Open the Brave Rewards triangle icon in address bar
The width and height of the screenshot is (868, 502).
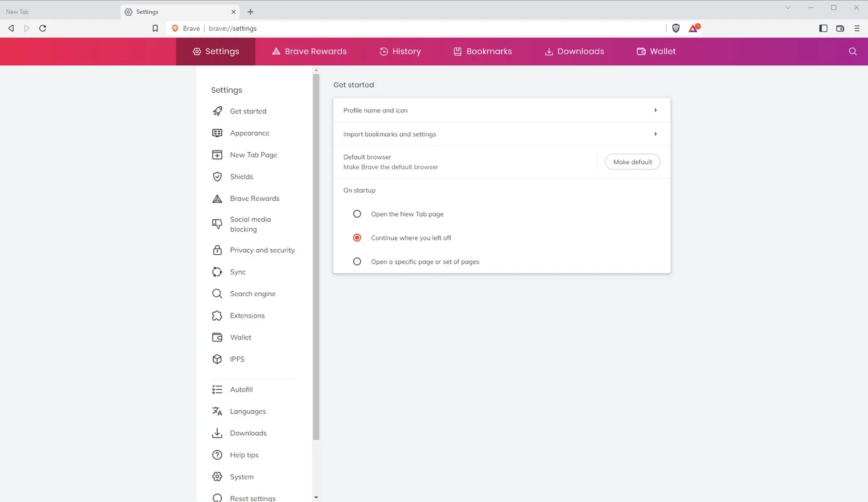click(694, 28)
